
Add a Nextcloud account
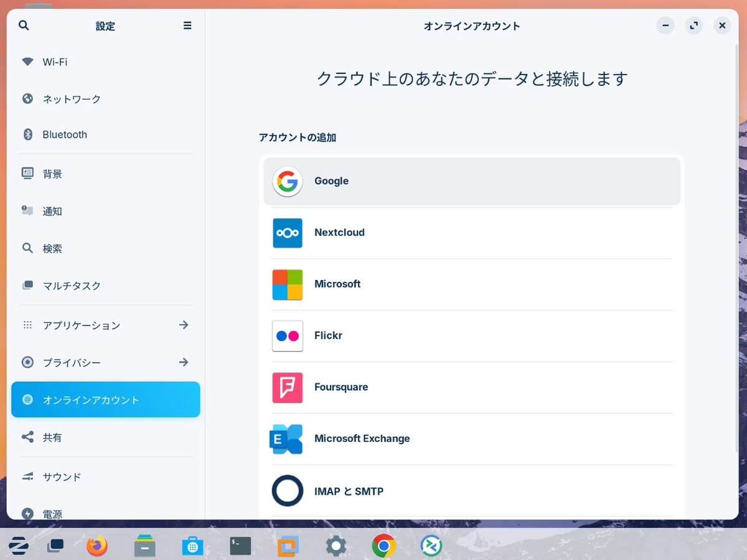(472, 233)
